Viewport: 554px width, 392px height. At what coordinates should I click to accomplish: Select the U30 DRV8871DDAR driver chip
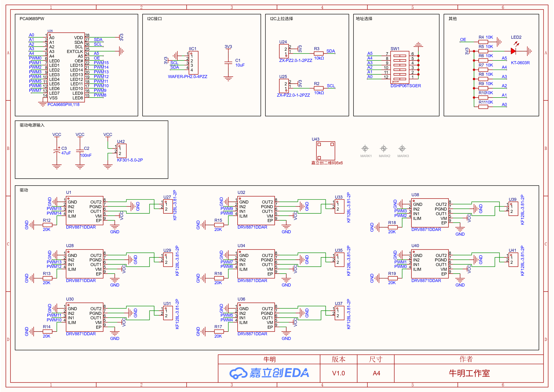point(84,317)
